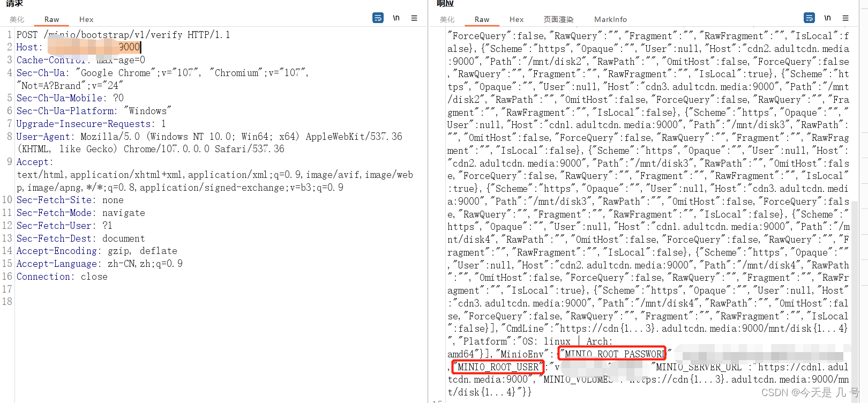Click the Upgrade-Insecure-Requests header line
The image size is (868, 403).
click(x=91, y=124)
